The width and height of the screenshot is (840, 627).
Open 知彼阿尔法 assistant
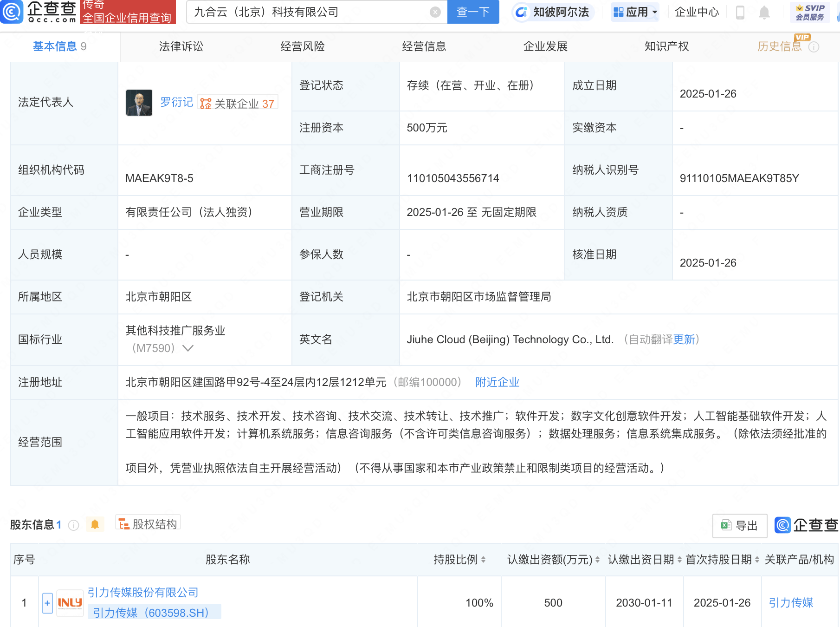553,12
